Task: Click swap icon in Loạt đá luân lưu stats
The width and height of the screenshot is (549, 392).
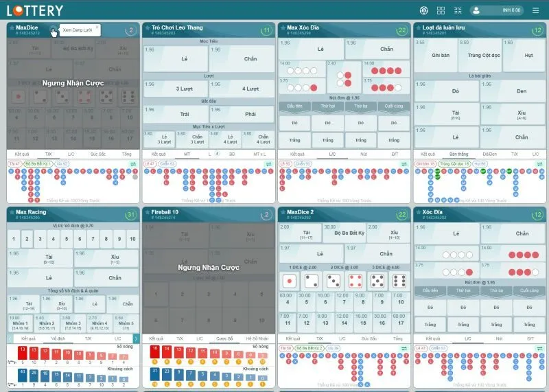Action: tap(541, 164)
